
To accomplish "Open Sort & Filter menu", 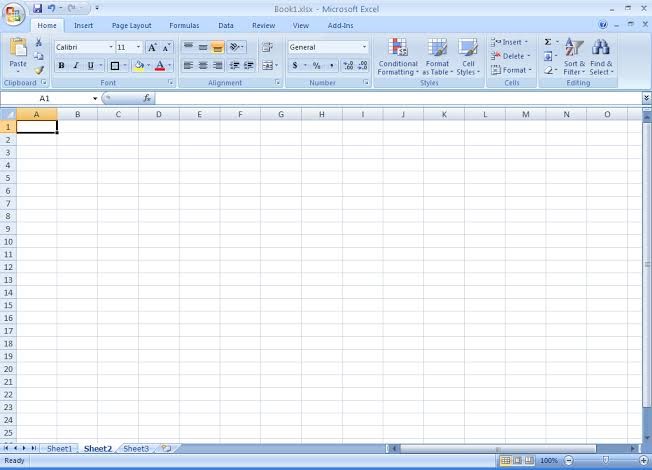I will [574, 57].
